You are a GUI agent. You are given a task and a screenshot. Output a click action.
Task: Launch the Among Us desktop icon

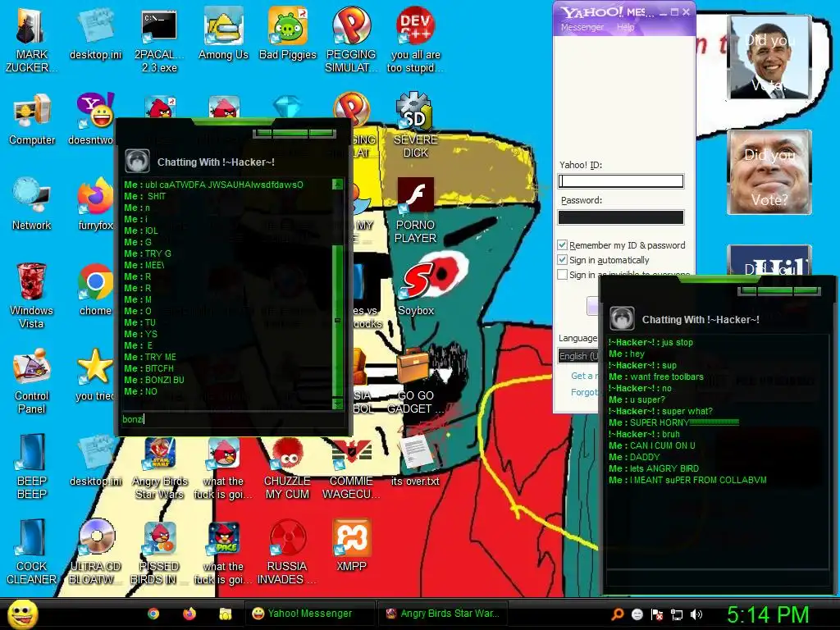coord(223,33)
